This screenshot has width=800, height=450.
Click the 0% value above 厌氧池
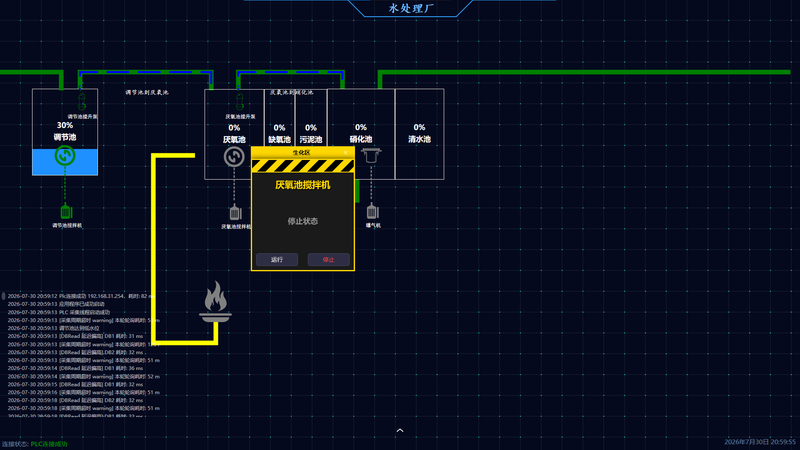(x=234, y=128)
